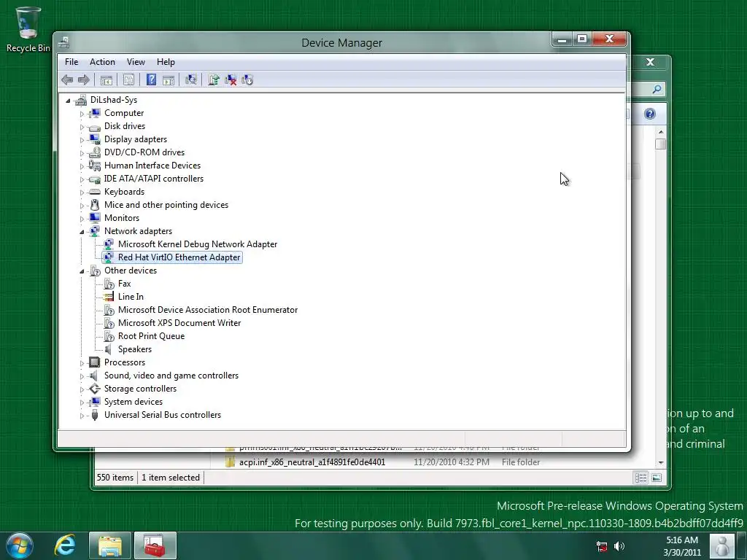Expand the Storage controllers category
Screen dimensions: 747x560
[x=82, y=389]
